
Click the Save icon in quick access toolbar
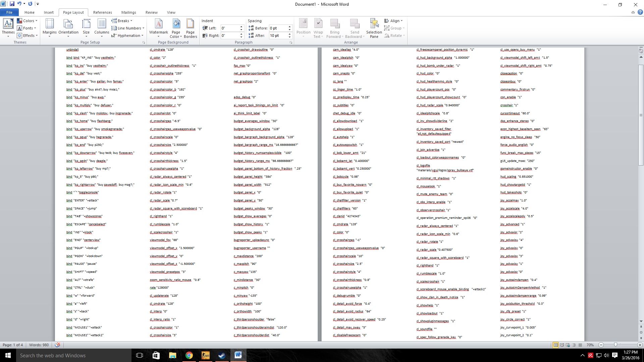(x=12, y=4)
